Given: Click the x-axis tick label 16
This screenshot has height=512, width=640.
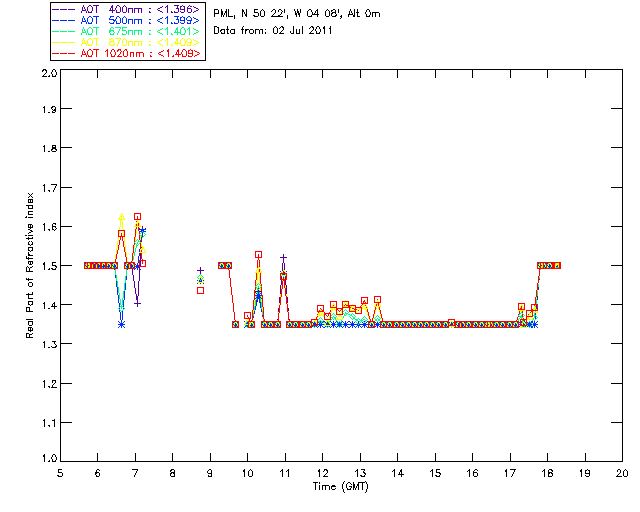Looking at the screenshot, I should [473, 473].
